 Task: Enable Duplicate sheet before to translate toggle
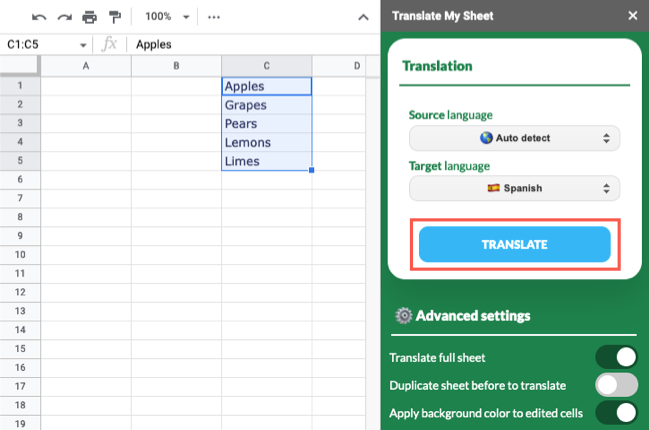pyautogui.click(x=616, y=385)
